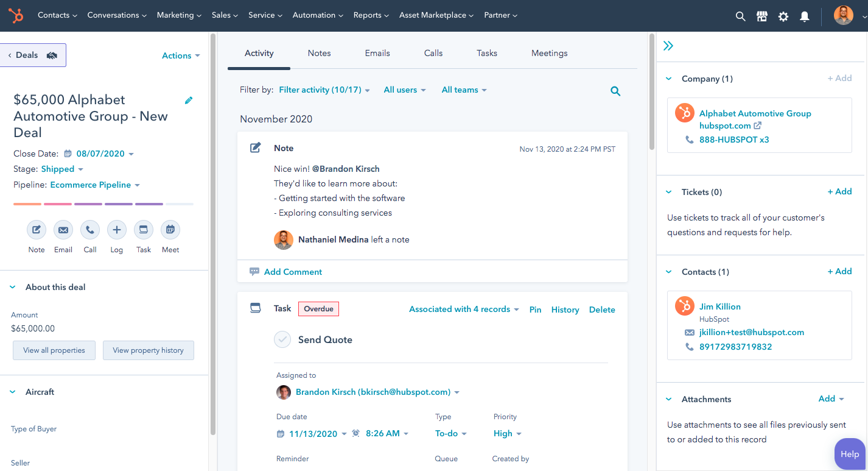Click the View all properties button

pos(54,350)
